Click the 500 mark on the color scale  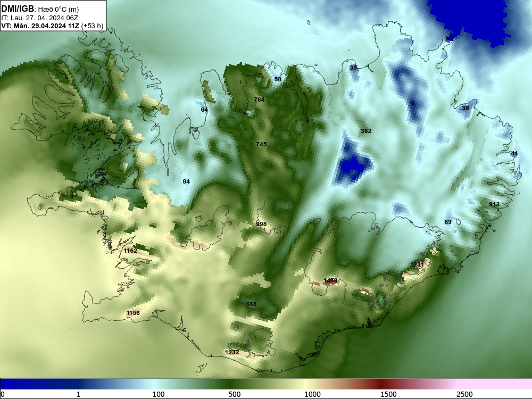tap(235, 394)
